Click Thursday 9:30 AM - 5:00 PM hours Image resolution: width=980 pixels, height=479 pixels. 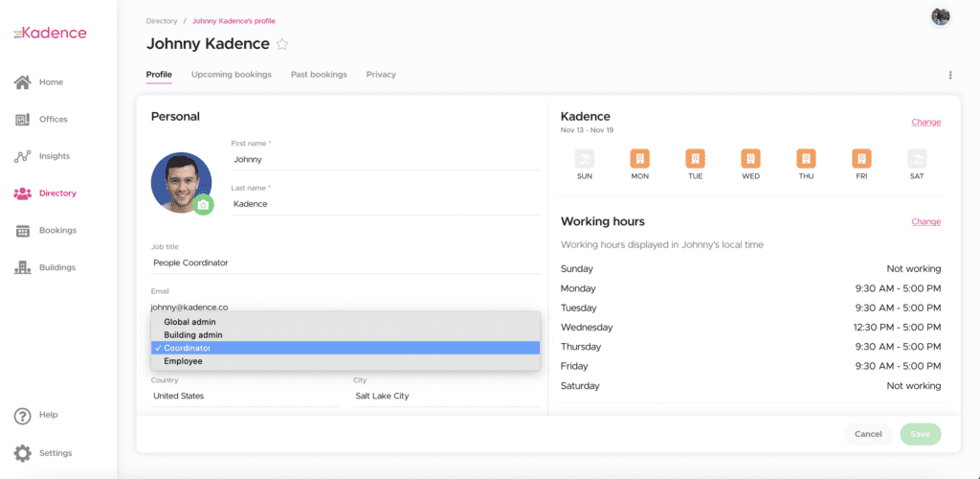[x=898, y=347]
